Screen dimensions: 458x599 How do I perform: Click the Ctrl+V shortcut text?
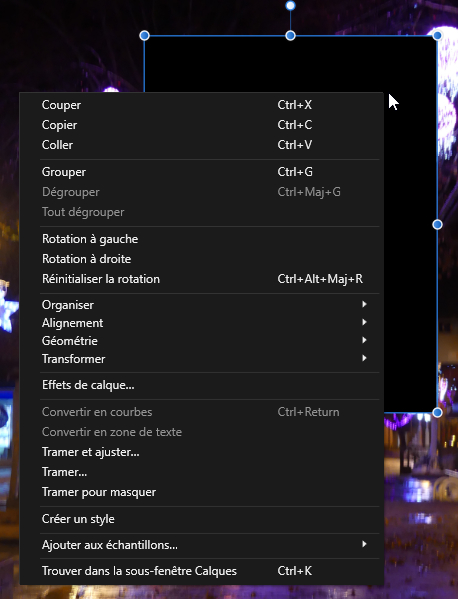click(295, 145)
